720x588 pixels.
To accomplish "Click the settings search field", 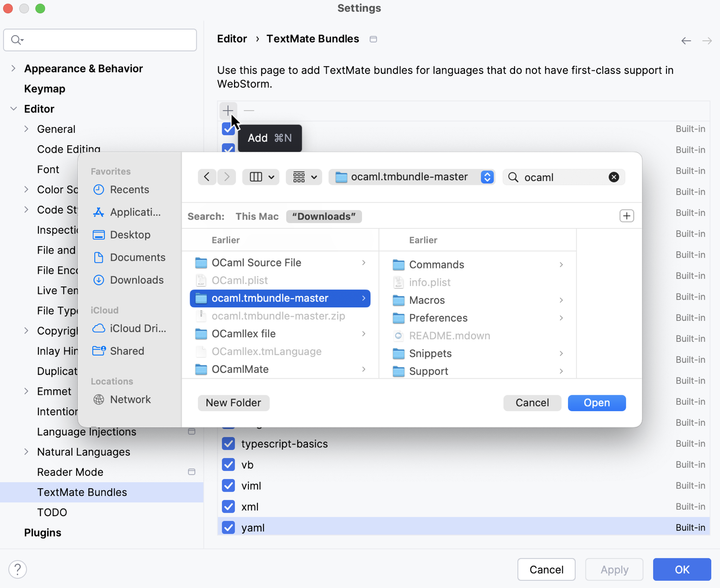I will point(100,40).
